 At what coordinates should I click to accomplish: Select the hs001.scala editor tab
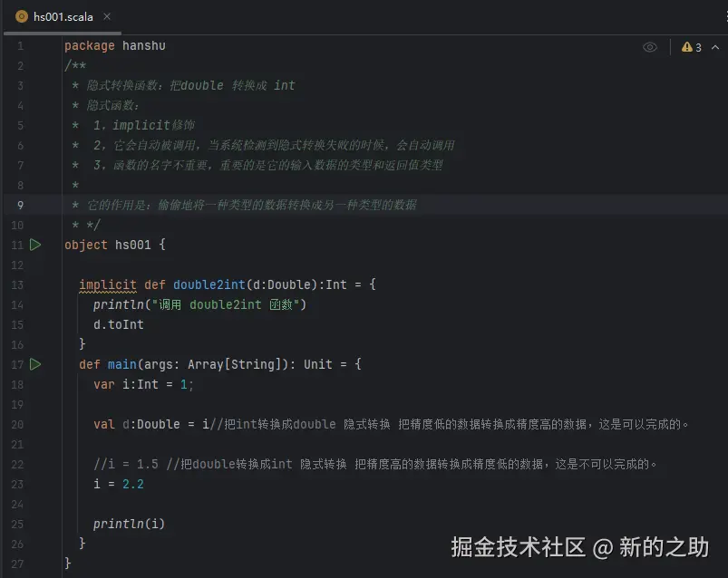point(62,15)
